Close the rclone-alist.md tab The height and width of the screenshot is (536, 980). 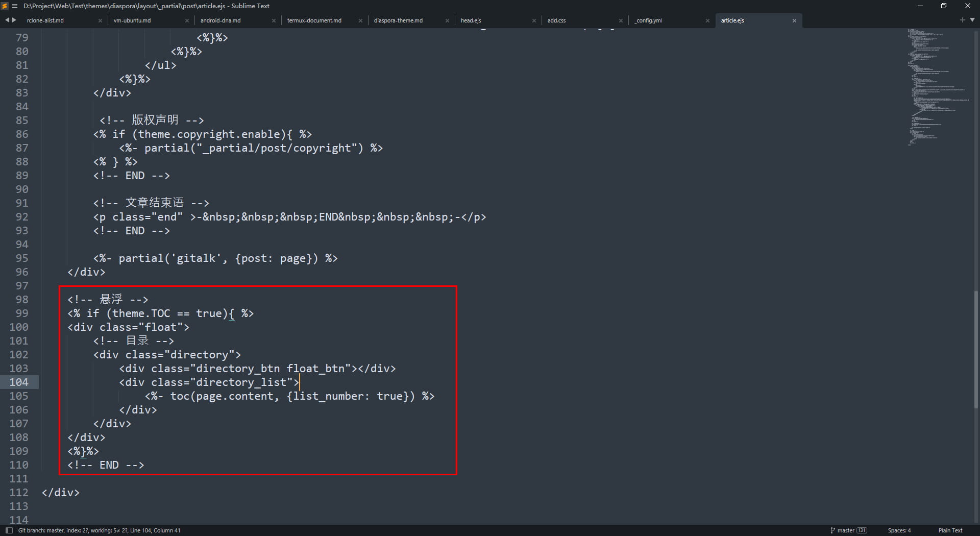coord(100,20)
